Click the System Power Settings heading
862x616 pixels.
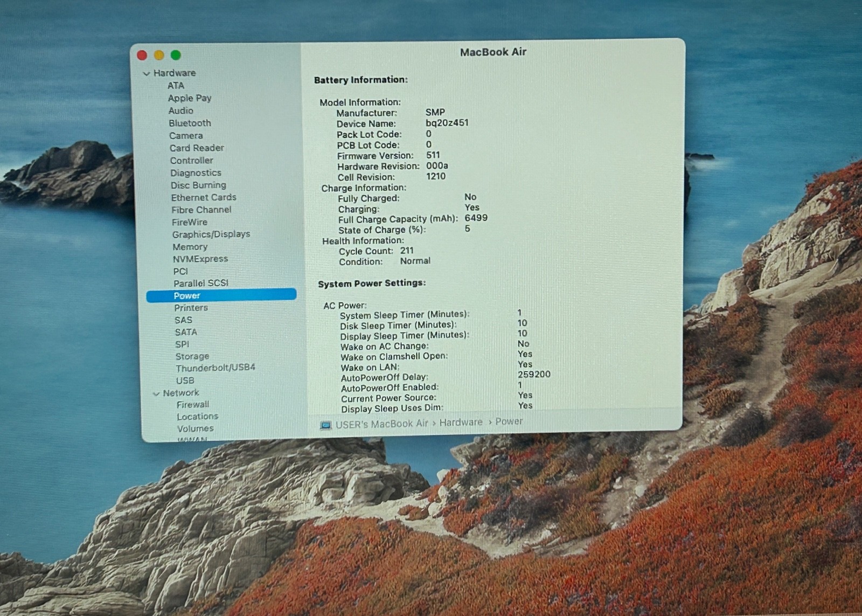pyautogui.click(x=372, y=283)
